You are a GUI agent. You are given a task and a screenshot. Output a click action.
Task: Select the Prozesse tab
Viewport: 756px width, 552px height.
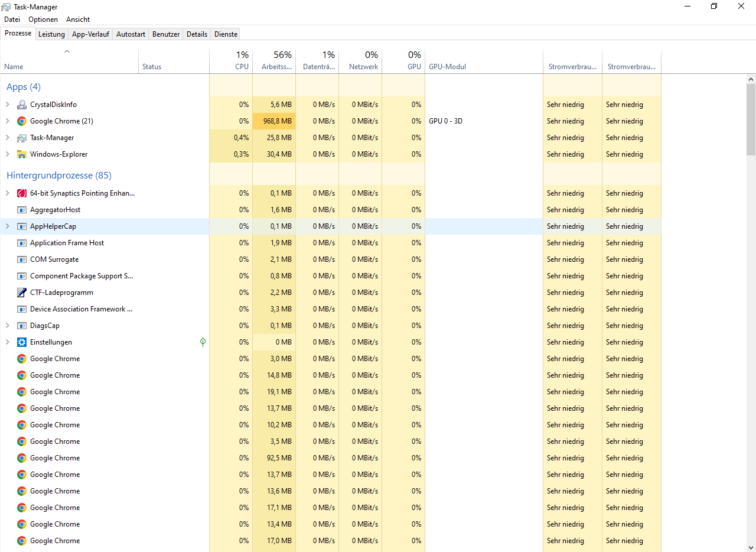click(x=18, y=33)
